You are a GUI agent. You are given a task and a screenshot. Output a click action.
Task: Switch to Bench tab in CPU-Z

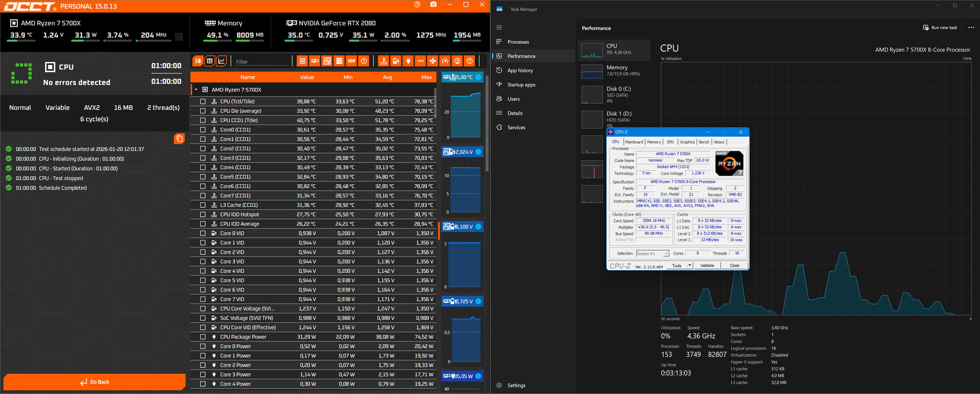[704, 142]
